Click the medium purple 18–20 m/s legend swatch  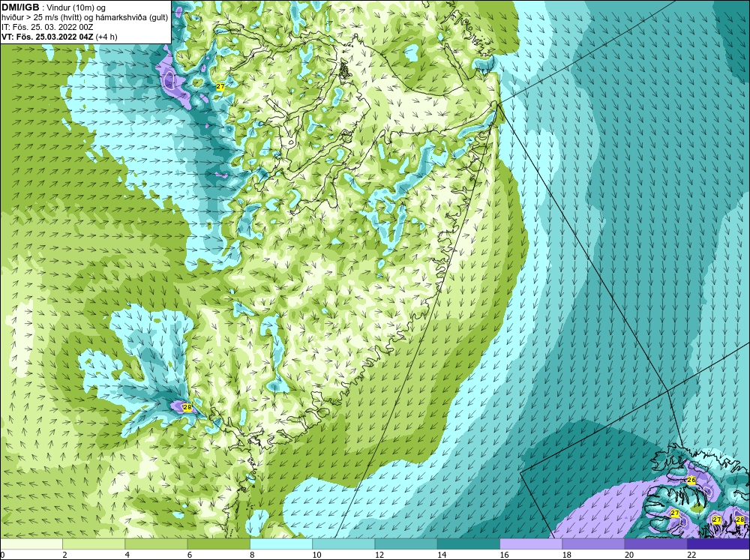point(593,544)
